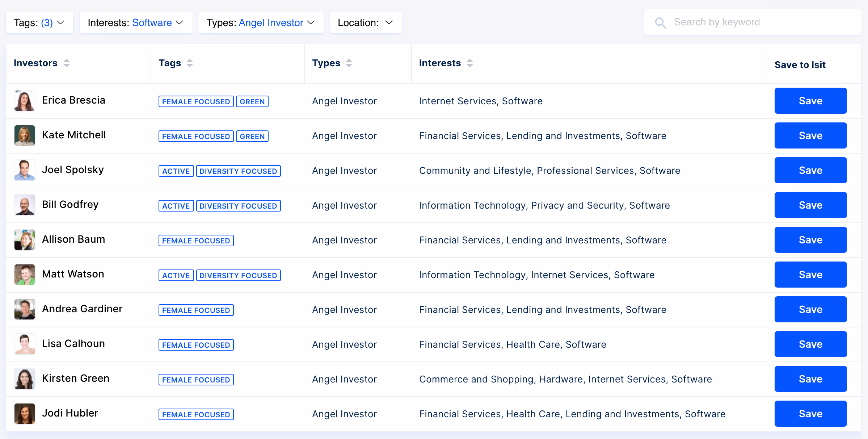Screen dimensions: 868x439
Task: Click the search magnifier icon
Action: coord(660,22)
